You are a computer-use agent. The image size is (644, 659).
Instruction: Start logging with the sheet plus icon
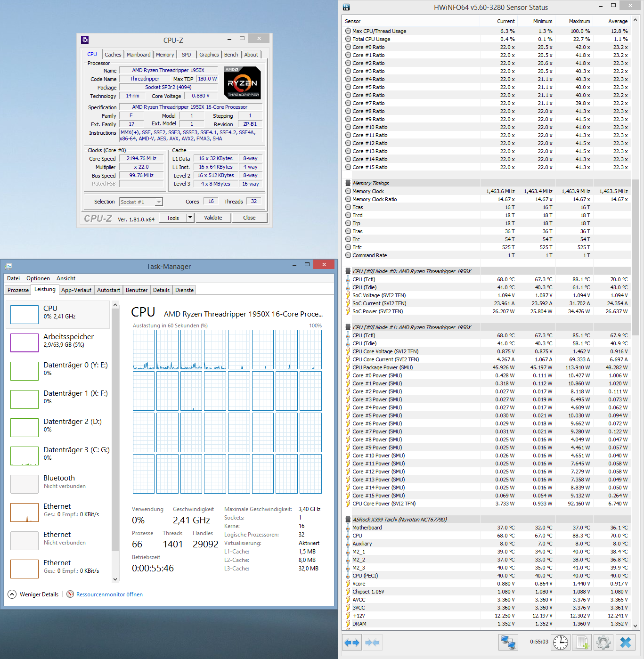coord(582,643)
